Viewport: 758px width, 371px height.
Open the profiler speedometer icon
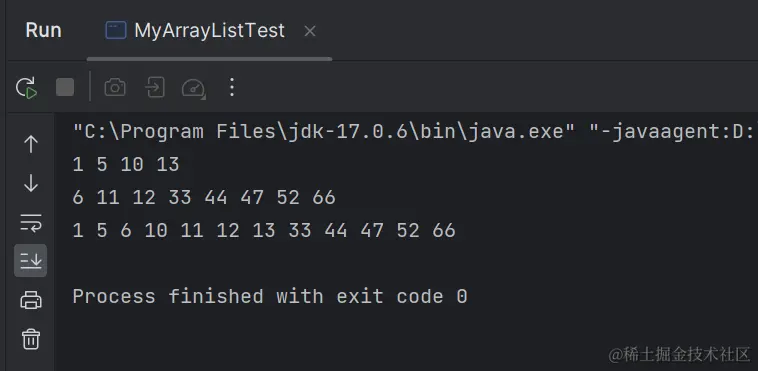[193, 88]
